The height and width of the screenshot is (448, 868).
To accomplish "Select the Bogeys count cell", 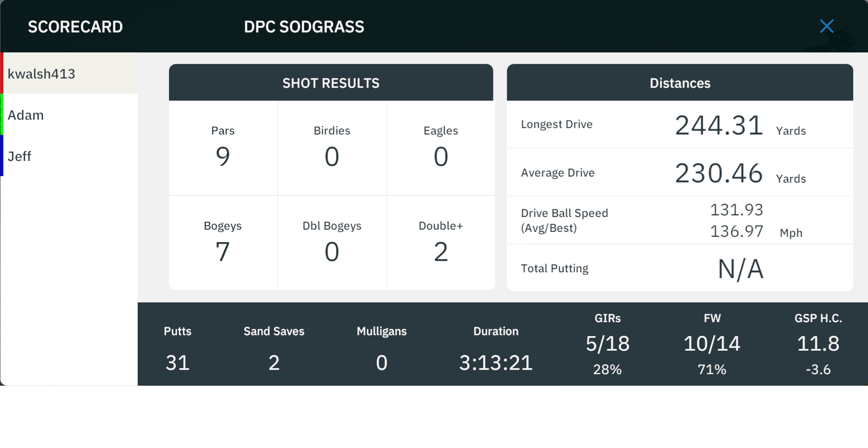I will (223, 243).
